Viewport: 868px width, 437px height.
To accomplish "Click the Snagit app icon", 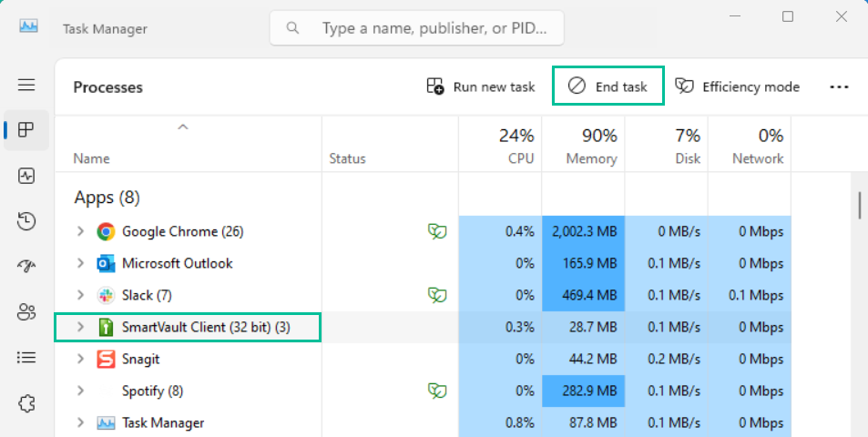I will point(106,359).
